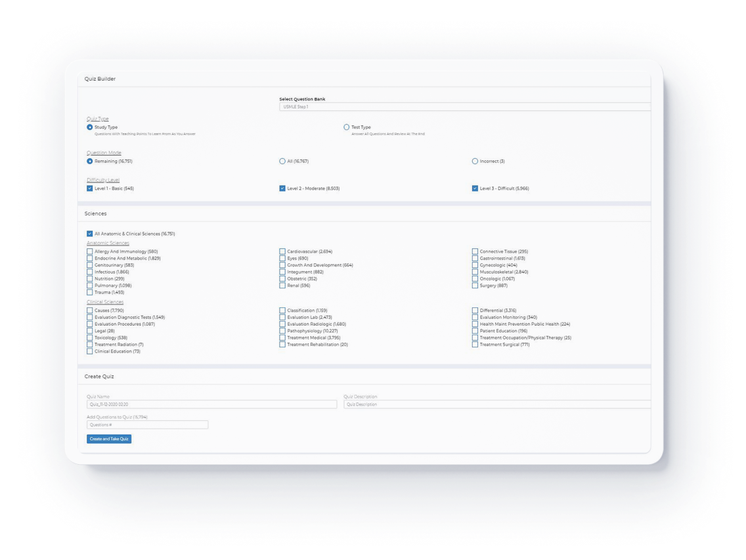Image resolution: width=746 pixels, height=560 pixels.
Task: Check Endocrine And Metabolic checkbox
Action: point(89,259)
